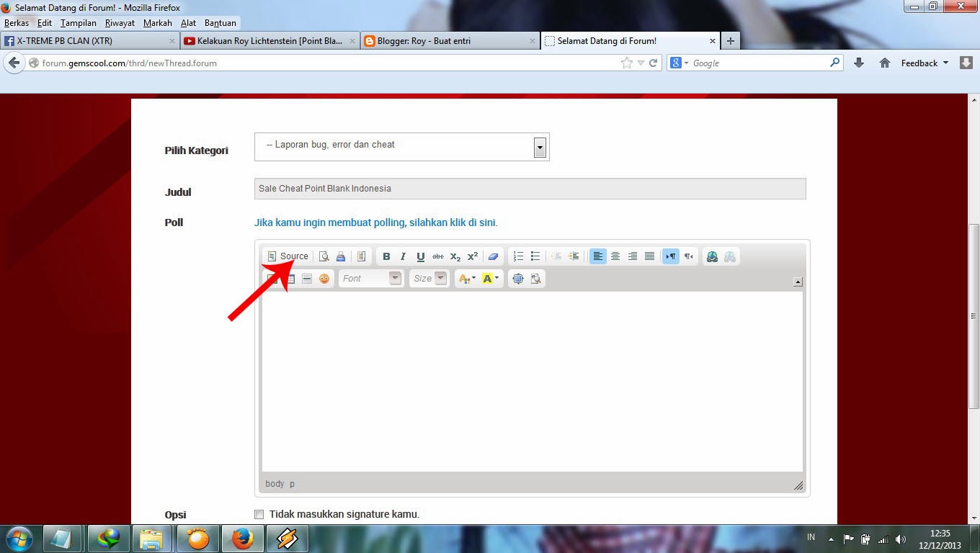Open the Size dropdown
This screenshot has width=980, height=553.
pos(429,279)
